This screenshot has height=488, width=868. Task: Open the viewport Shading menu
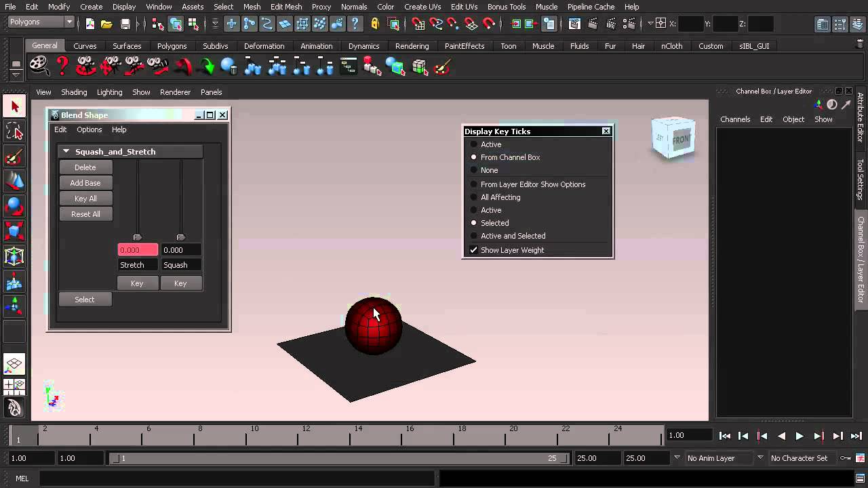pyautogui.click(x=74, y=92)
